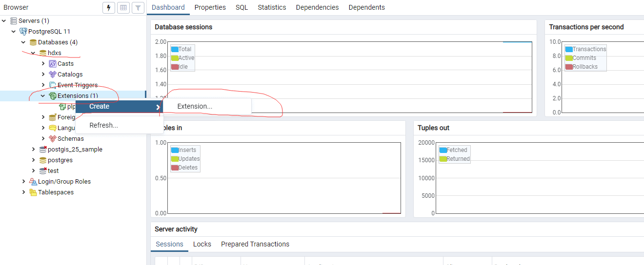Expand the Schemas tree node

coord(43,139)
